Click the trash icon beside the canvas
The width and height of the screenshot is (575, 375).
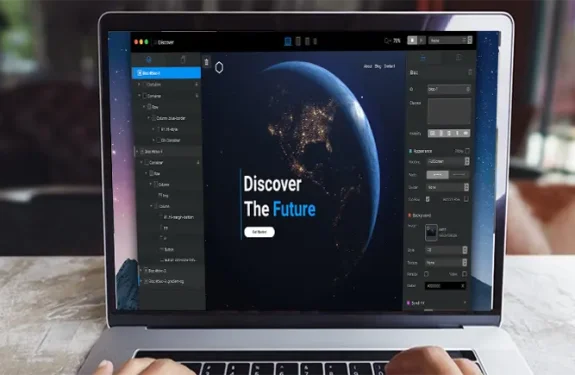coord(206,62)
